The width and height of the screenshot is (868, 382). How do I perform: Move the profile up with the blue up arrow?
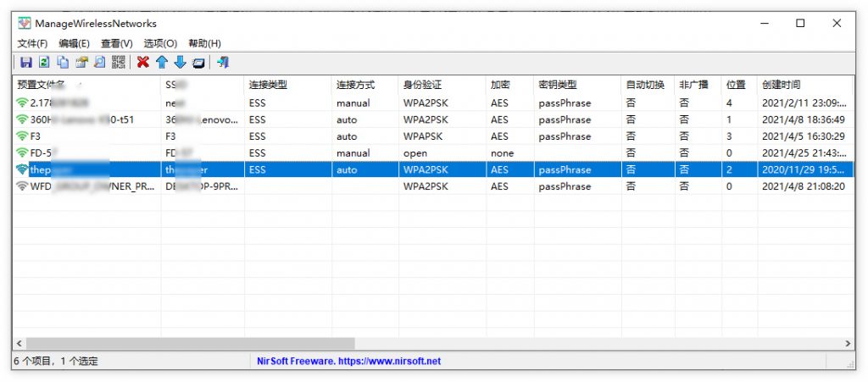[161, 62]
